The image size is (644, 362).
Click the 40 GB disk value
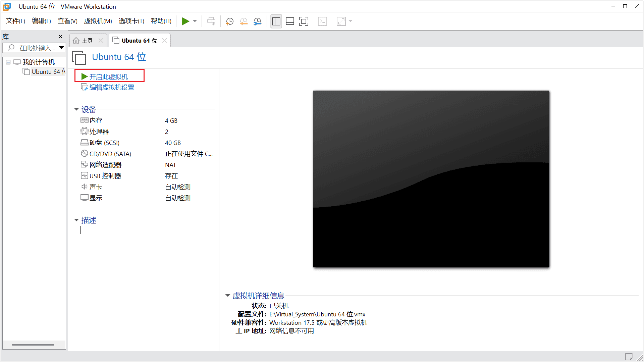click(x=173, y=143)
